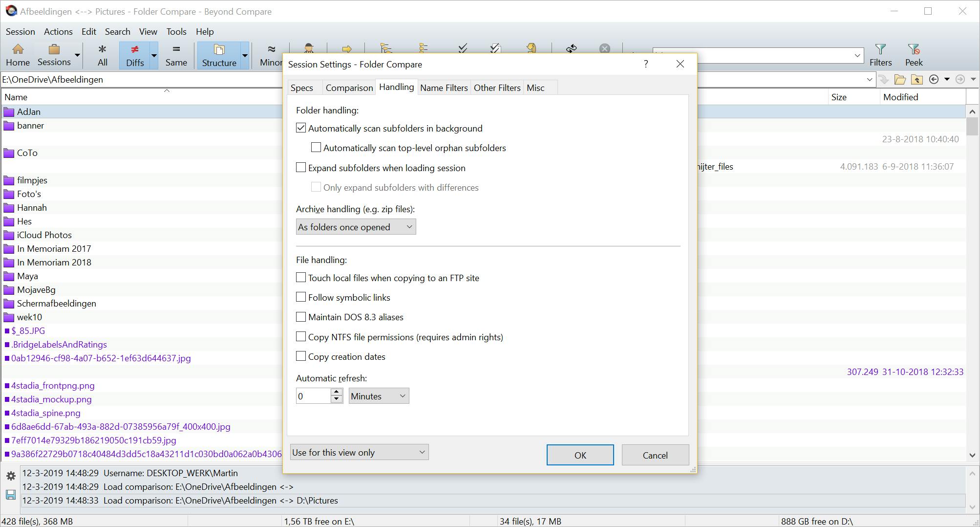Viewport: 980px width, 527px height.
Task: Enable Touch local files when copying to FTP
Action: click(x=301, y=278)
